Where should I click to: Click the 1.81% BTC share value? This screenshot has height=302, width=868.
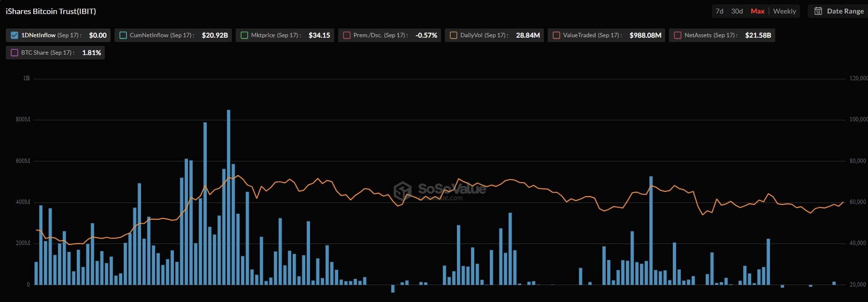pos(92,53)
